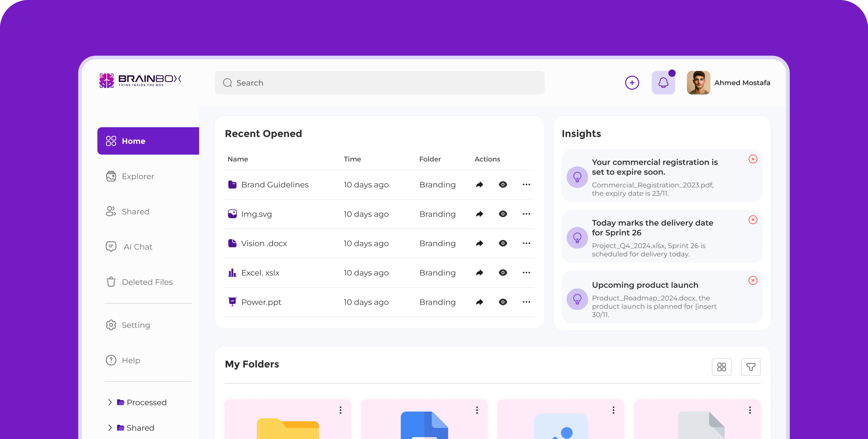The width and height of the screenshot is (868, 439).
Task: Open the Power.ppt file name
Action: click(261, 302)
